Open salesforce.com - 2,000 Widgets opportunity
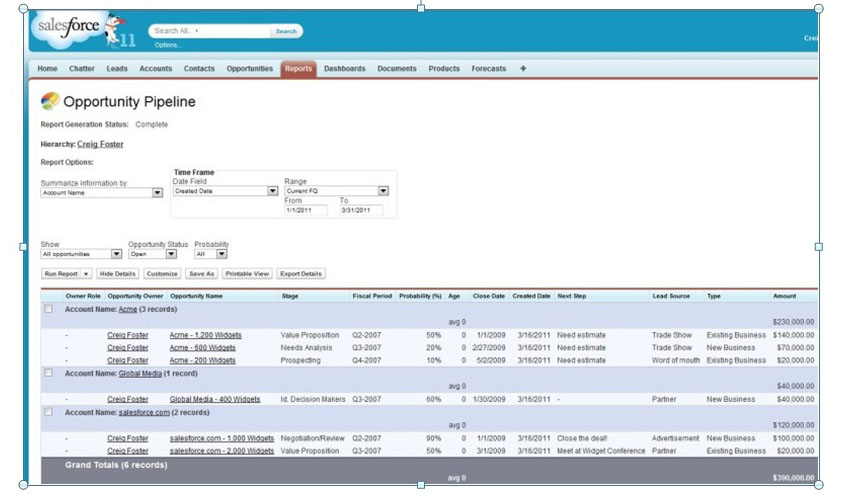Viewport: 841px width, 495px height. click(222, 451)
